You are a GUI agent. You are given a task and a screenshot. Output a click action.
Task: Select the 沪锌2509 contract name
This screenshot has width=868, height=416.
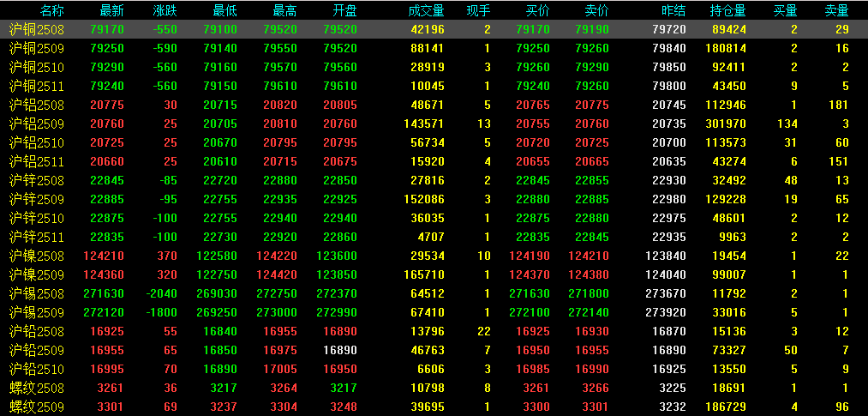(37, 199)
